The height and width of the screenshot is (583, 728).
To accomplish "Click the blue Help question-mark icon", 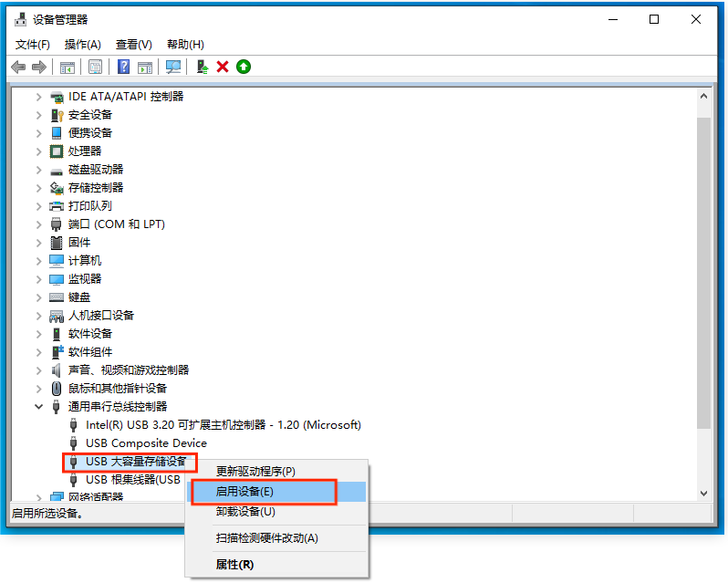I will pyautogui.click(x=123, y=67).
